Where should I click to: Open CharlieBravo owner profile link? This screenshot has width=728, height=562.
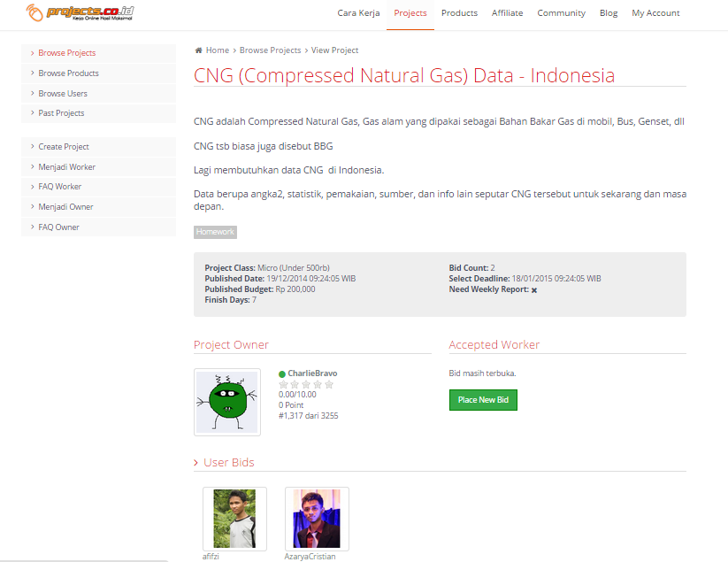point(312,373)
